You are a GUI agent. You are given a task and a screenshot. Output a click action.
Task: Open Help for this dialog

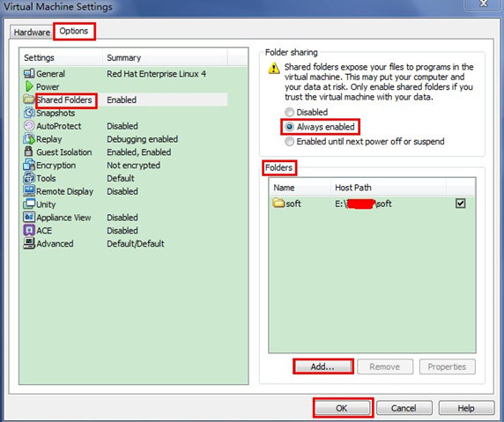point(466,408)
